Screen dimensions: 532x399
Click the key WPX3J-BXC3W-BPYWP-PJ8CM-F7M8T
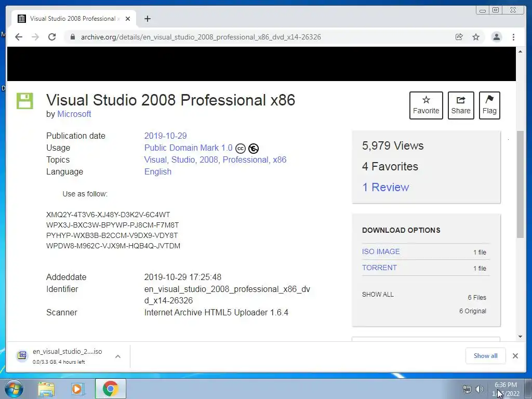pyautogui.click(x=112, y=225)
